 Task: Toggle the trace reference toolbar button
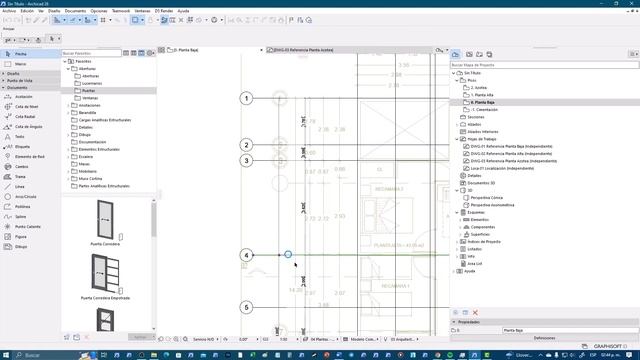164,20
